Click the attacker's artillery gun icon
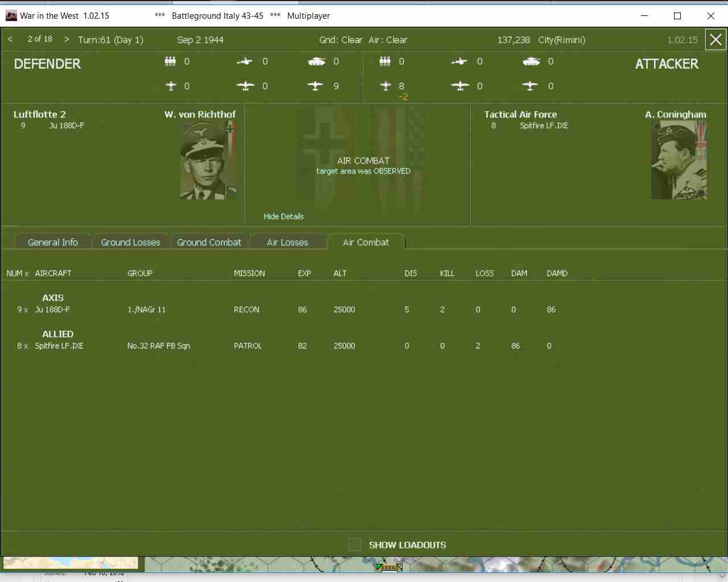This screenshot has height=582, width=728. [x=460, y=61]
